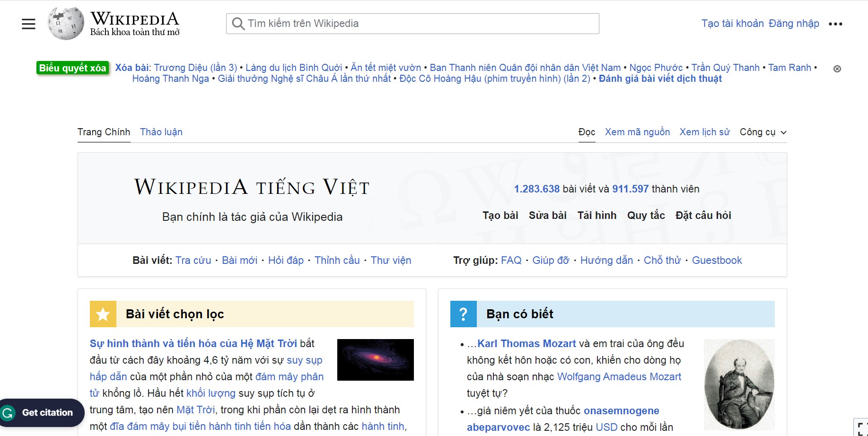Open Ăn tết miệt vườn link
The width and height of the screenshot is (868, 436).
click(386, 68)
